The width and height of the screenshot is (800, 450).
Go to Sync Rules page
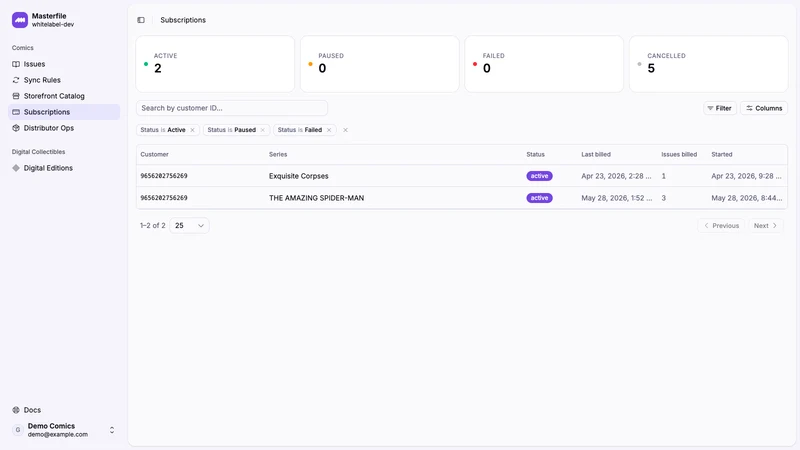pyautogui.click(x=64, y=80)
